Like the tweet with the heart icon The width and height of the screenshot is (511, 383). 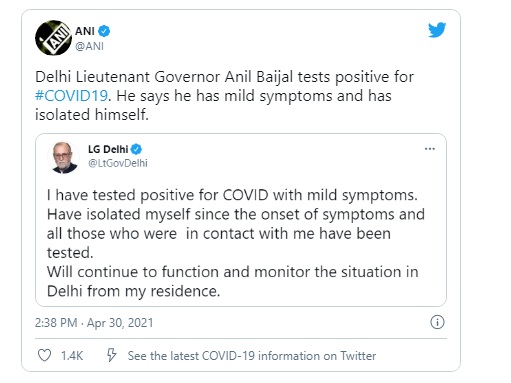44,355
